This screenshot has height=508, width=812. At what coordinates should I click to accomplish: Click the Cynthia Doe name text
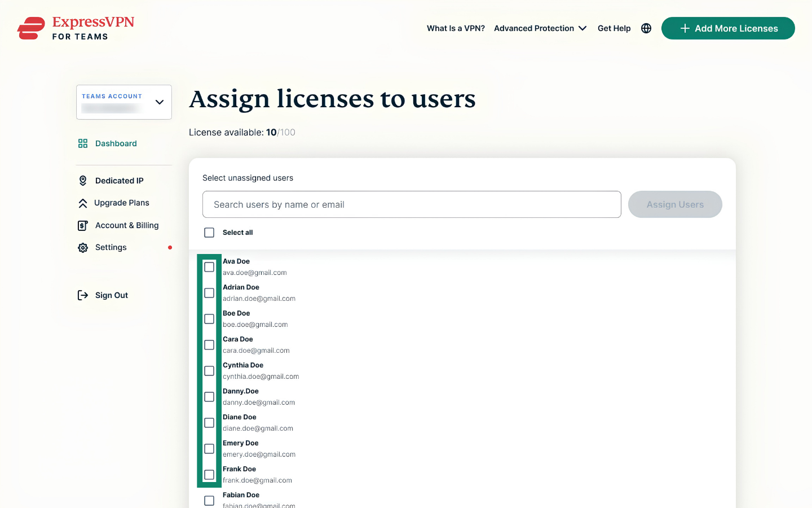pos(243,365)
